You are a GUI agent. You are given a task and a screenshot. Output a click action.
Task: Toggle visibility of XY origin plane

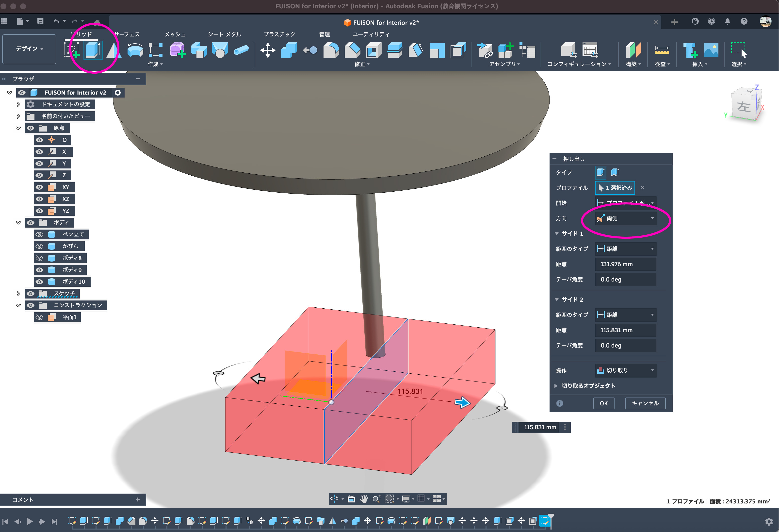click(x=40, y=187)
